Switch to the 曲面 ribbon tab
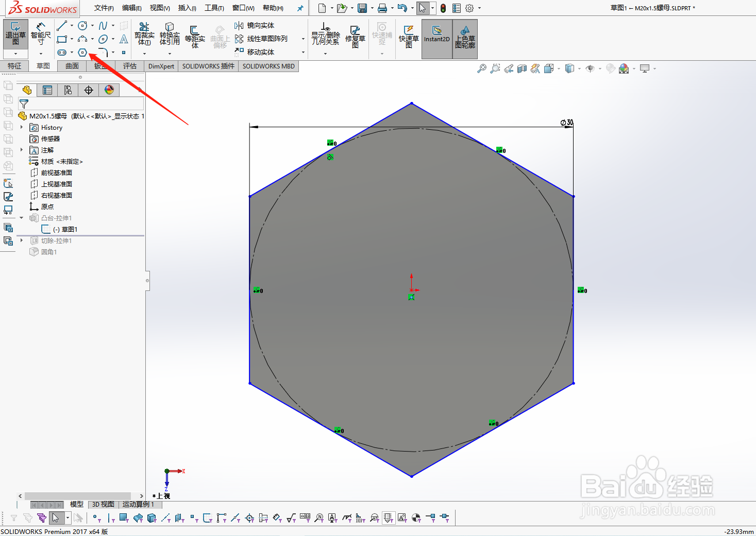 [x=72, y=66]
